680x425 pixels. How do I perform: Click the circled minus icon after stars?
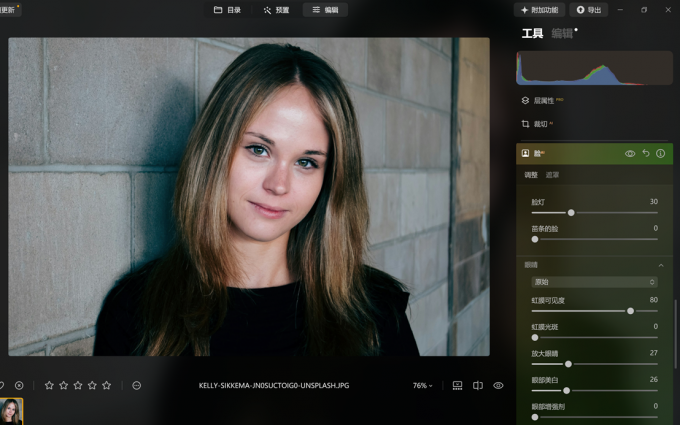click(x=137, y=385)
